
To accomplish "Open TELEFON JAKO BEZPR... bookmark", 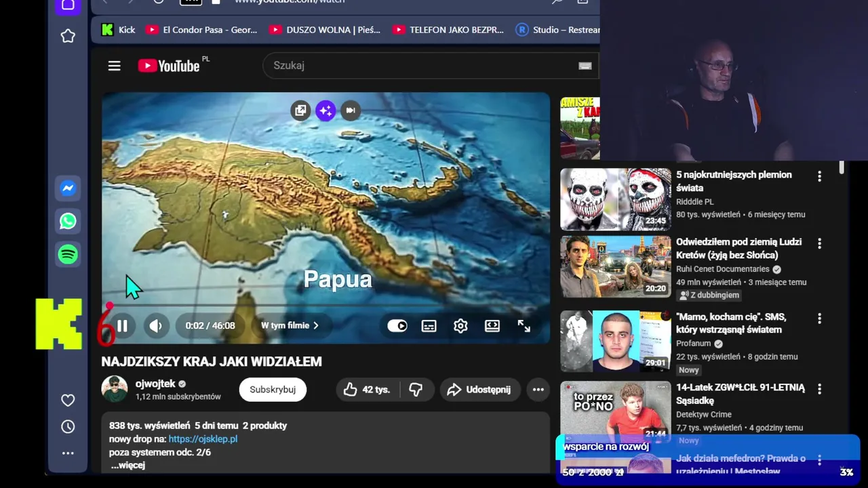I will click(x=448, y=30).
